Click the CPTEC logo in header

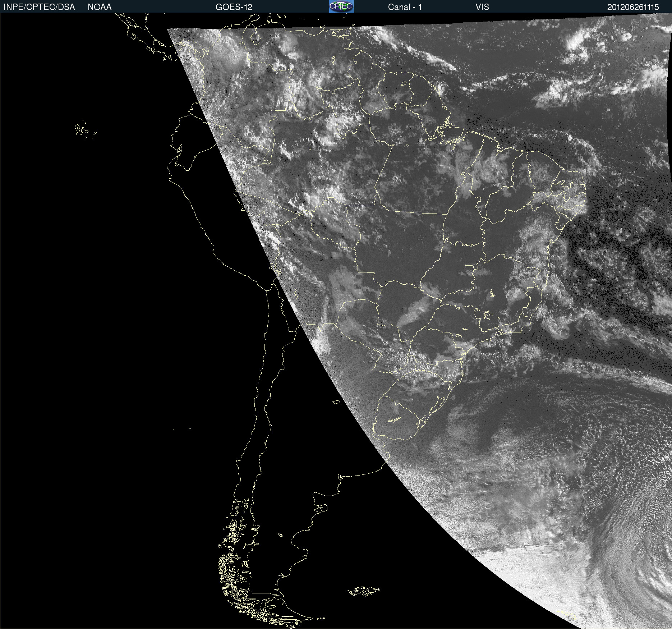[x=341, y=6]
